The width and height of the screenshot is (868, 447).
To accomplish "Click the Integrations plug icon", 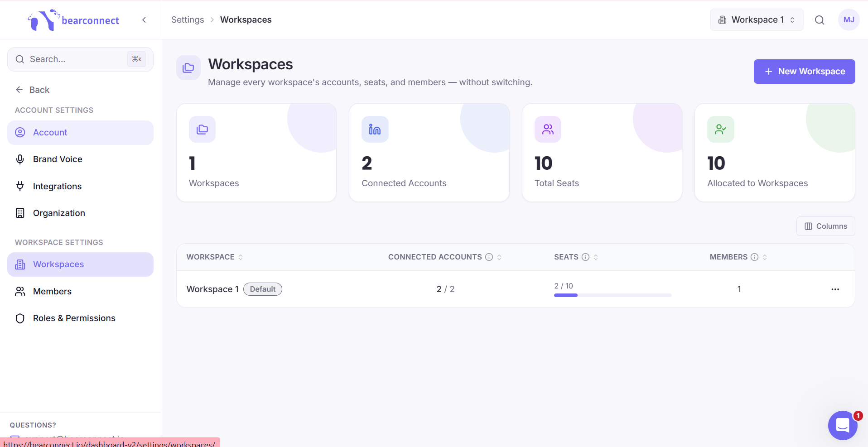I will (x=20, y=186).
